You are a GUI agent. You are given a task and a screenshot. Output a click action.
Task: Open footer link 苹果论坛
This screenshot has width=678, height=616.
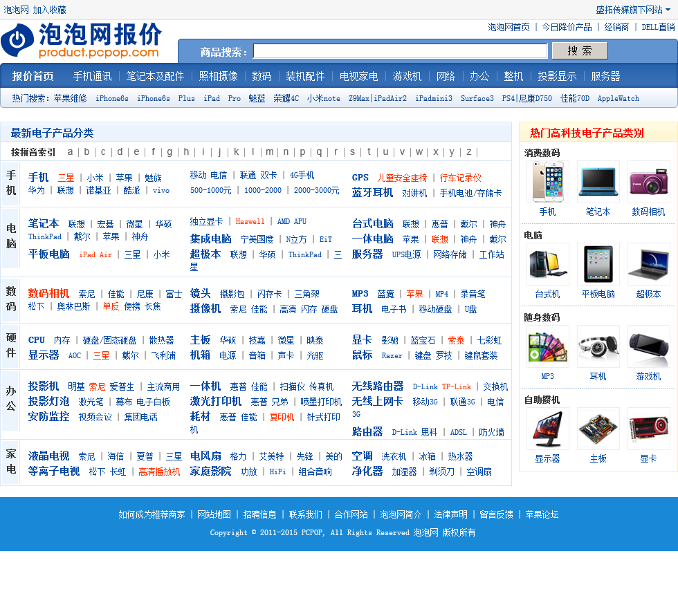[x=542, y=514]
